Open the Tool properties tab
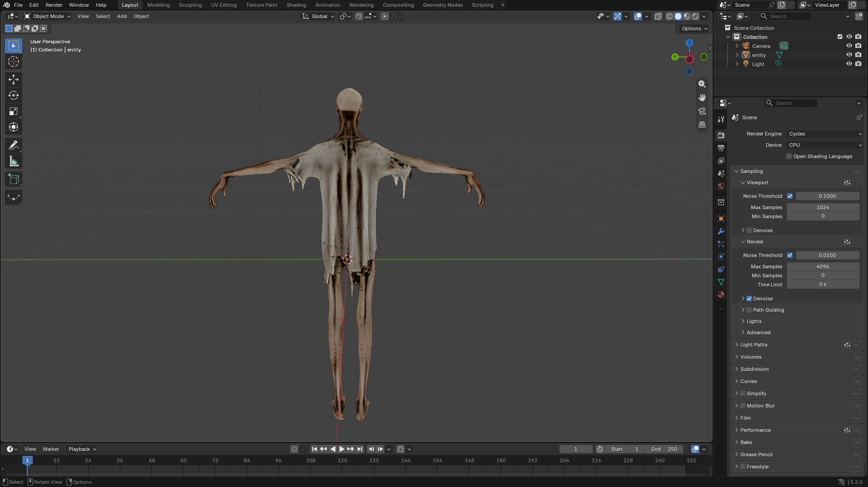868x487 pixels. coord(721,119)
